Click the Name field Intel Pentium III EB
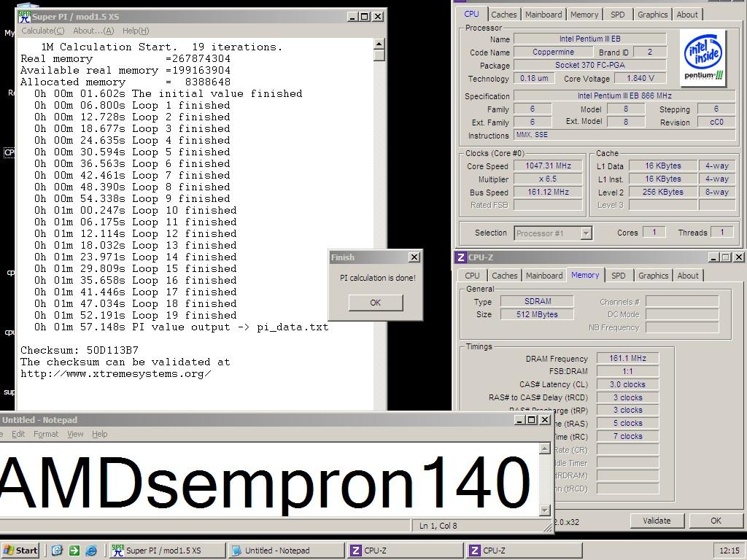747x560 pixels. [589, 39]
